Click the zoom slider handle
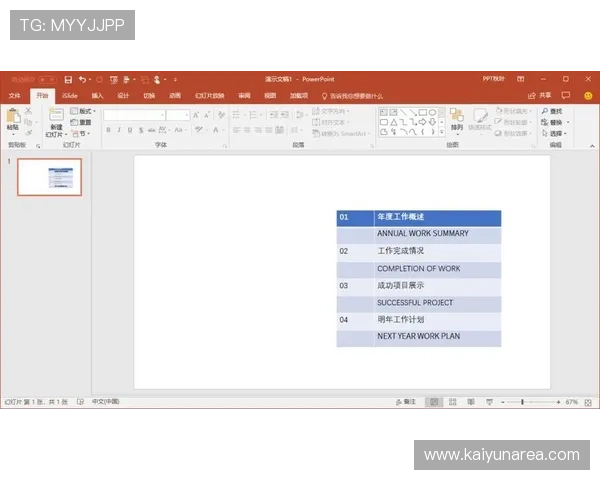 [522, 402]
